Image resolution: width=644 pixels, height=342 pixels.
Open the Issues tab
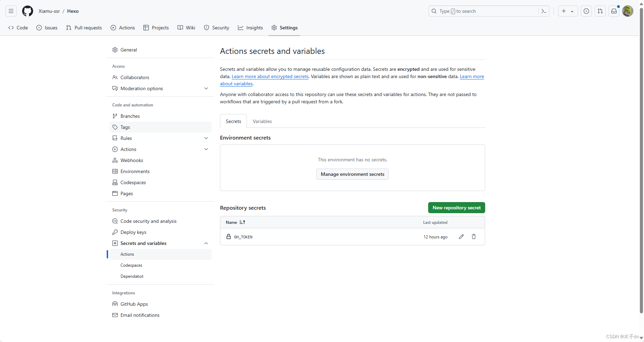click(x=47, y=28)
